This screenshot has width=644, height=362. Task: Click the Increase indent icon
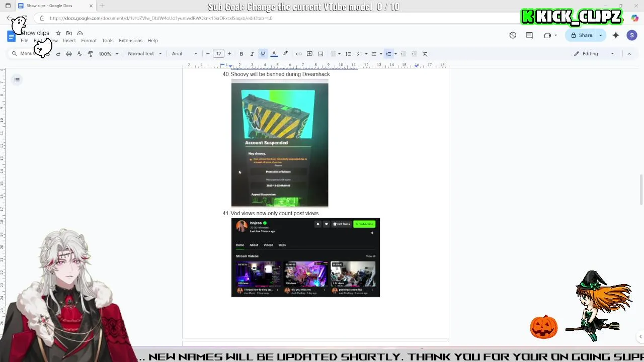(x=414, y=54)
